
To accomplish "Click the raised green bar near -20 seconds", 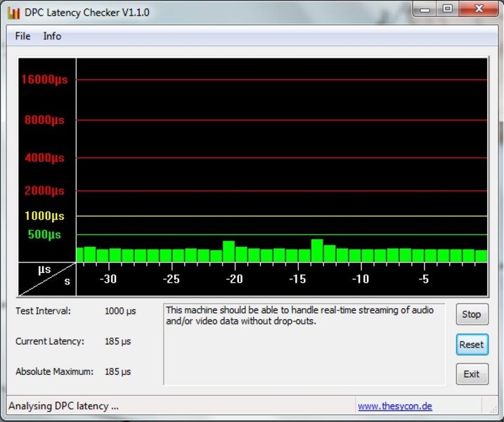I will point(228,252).
